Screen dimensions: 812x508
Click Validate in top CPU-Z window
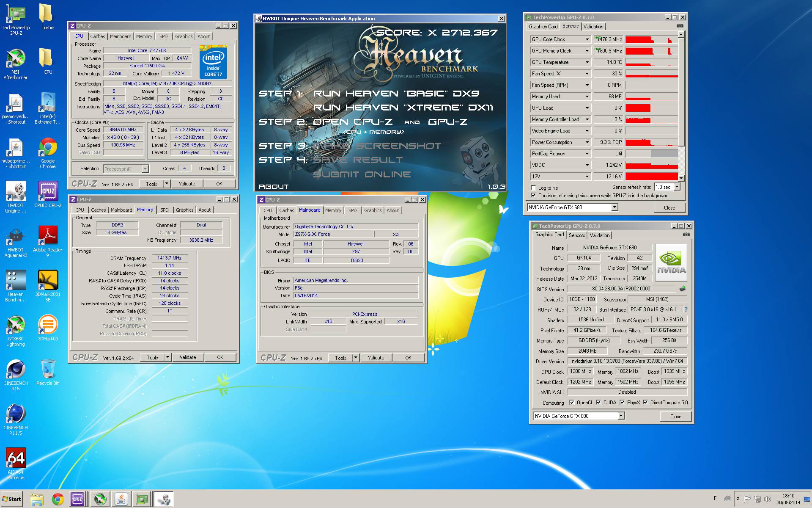[x=187, y=184]
